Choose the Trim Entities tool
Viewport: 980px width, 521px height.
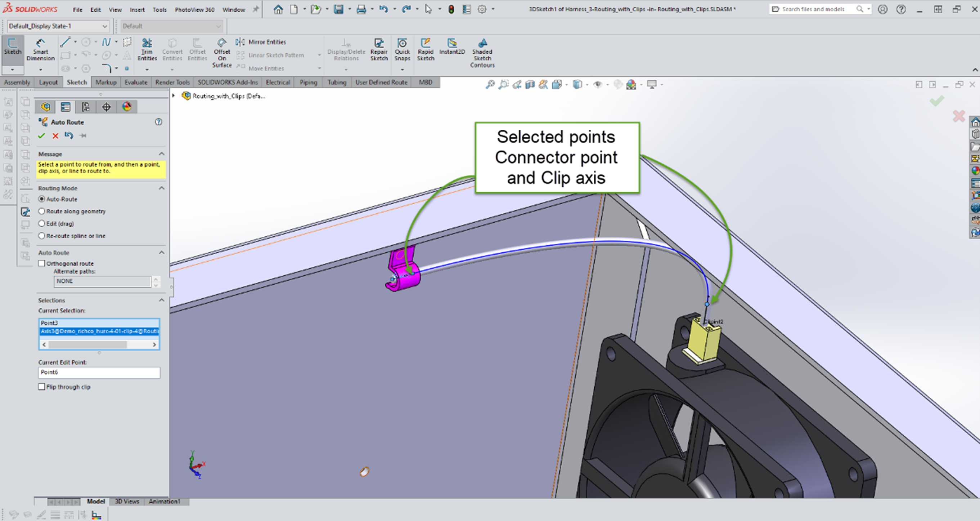click(147, 49)
